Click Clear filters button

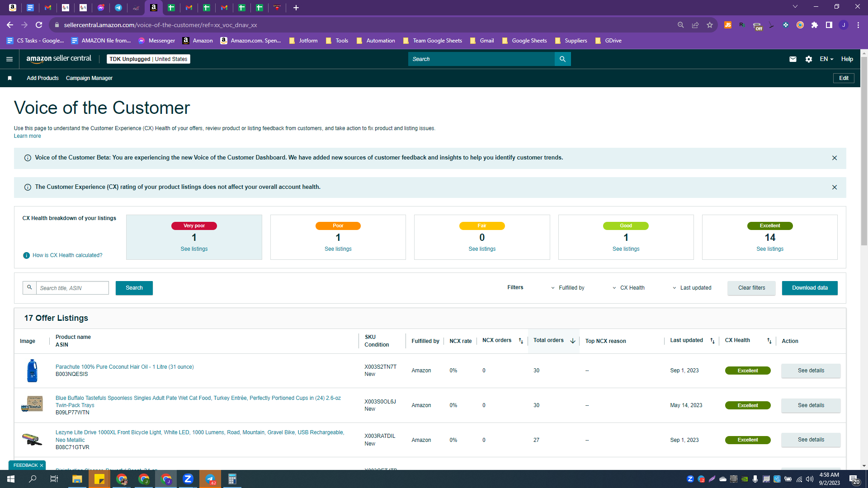pos(751,288)
